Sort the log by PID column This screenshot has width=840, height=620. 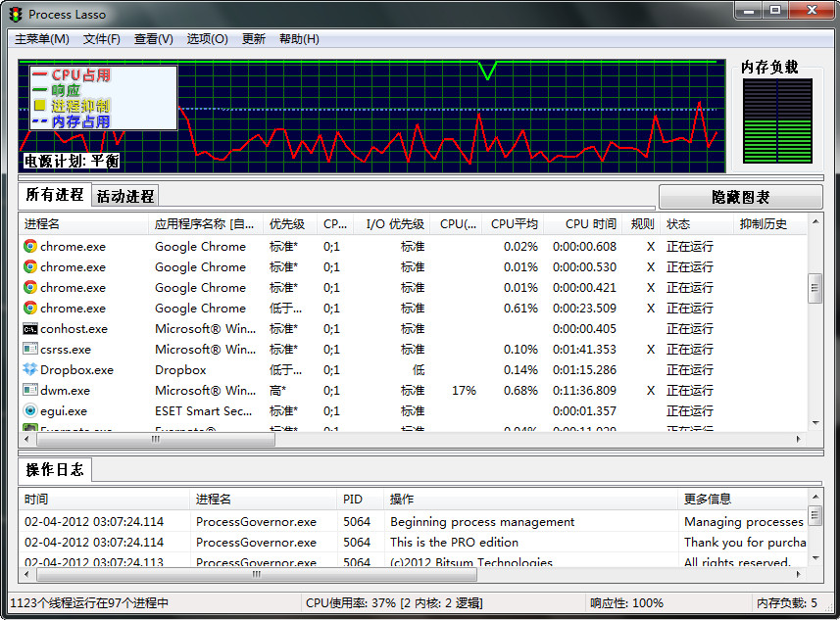[361, 499]
